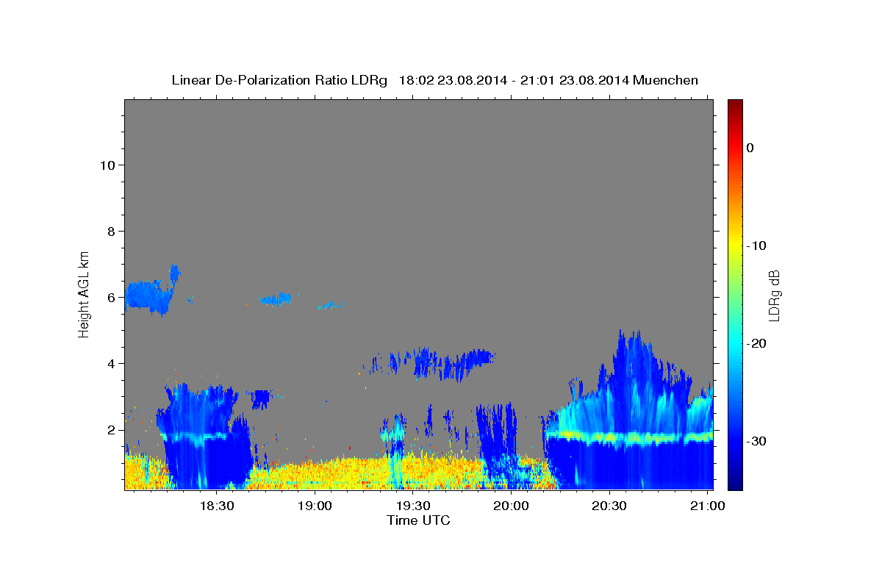
Task: Click the 'LDRg dB' colorbar label
Action: [x=774, y=295]
